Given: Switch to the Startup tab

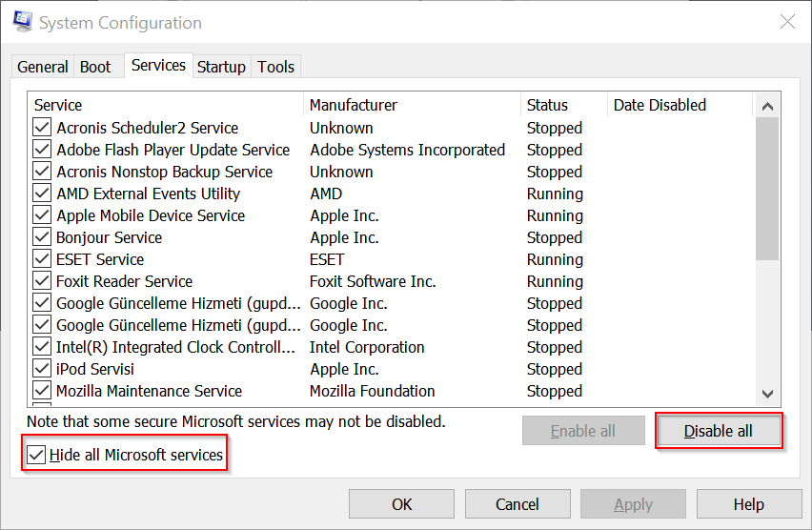Looking at the screenshot, I should point(221,67).
